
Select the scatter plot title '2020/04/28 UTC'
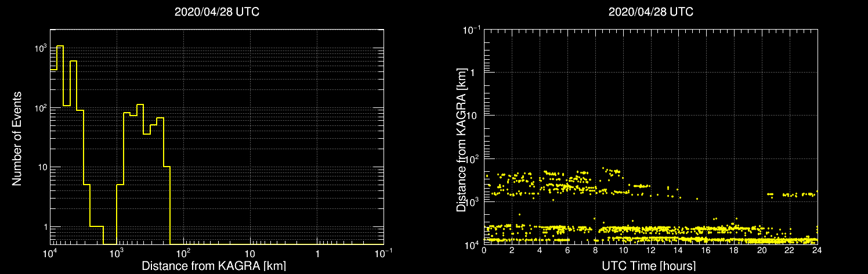coord(650,12)
